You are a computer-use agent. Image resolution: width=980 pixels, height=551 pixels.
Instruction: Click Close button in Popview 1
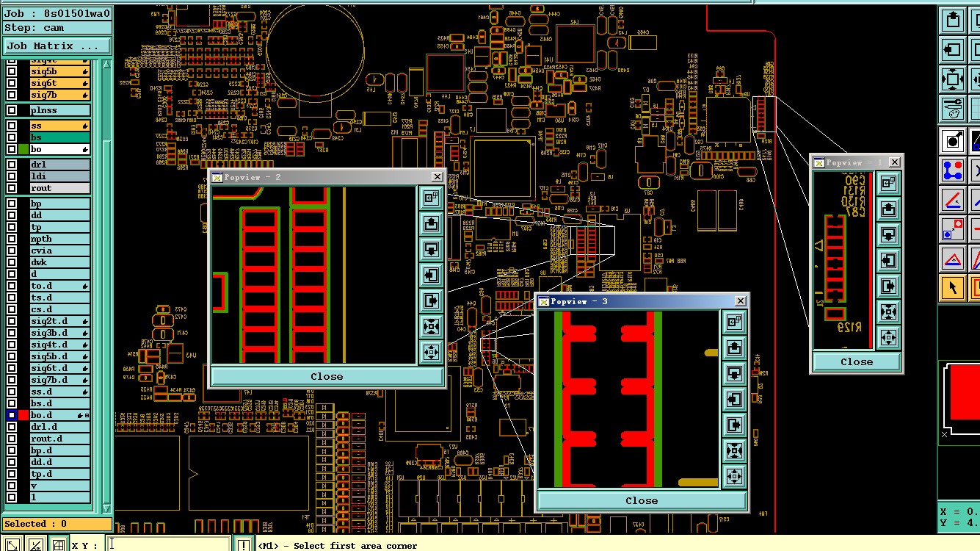[x=857, y=361]
